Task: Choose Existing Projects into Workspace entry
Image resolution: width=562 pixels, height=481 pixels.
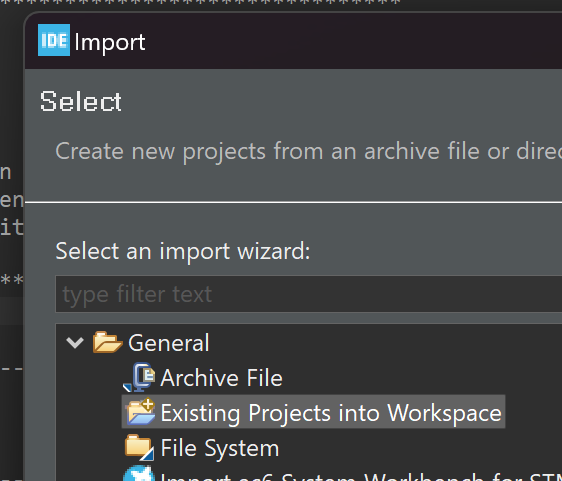Action: click(x=330, y=413)
